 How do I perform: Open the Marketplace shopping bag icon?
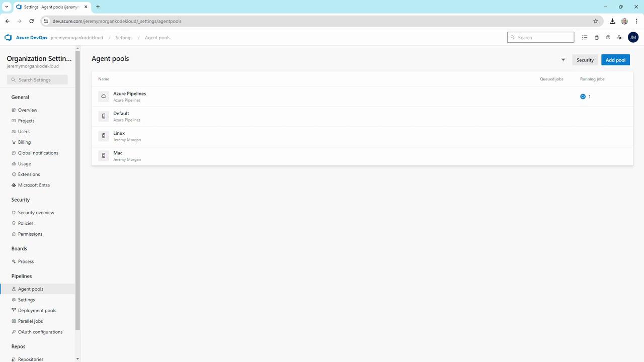pos(597,38)
